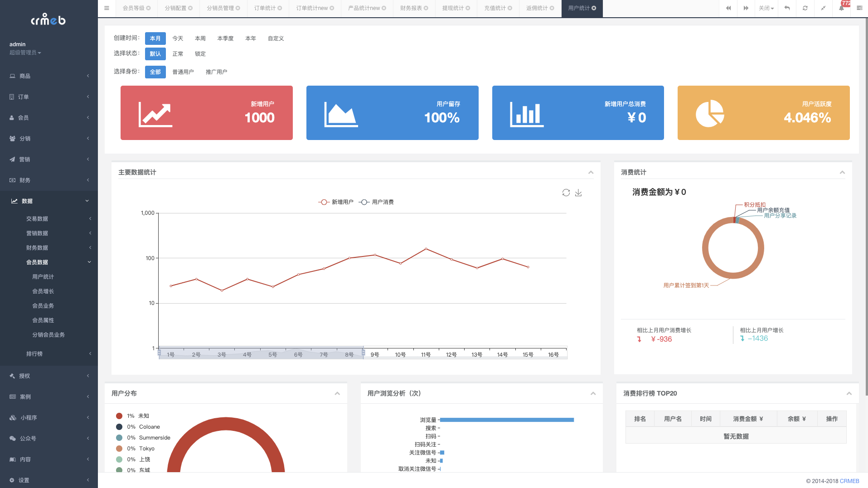Viewport: 868px width, 488px height.
Task: Click the 营销 sidebar icon
Action: (12, 159)
